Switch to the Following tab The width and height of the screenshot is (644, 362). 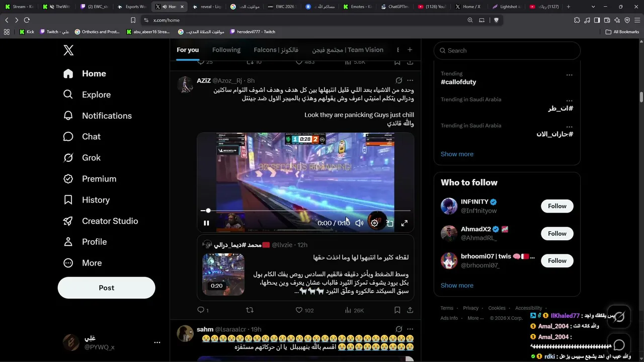(x=226, y=50)
